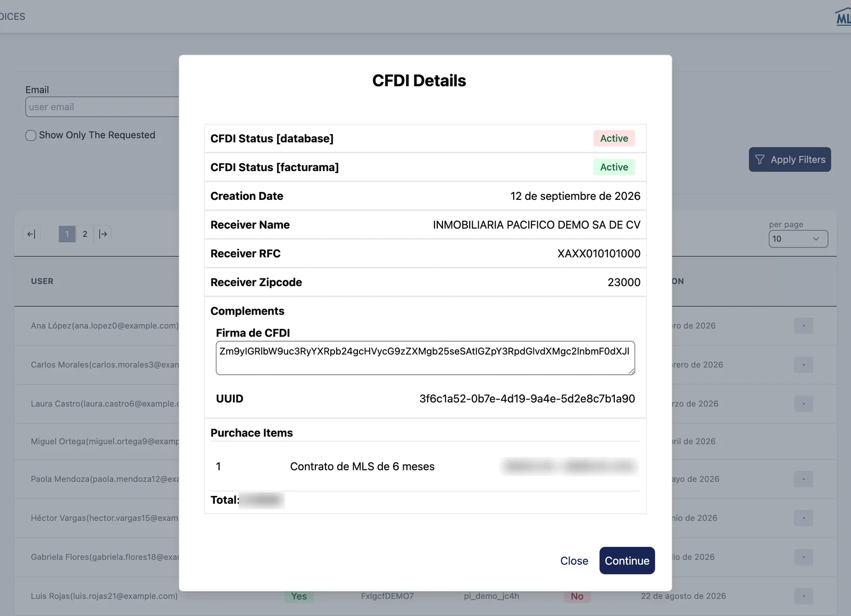This screenshot has width=851, height=616.
Task: Open actions button for Paola Mendoza row
Action: pyautogui.click(x=804, y=479)
